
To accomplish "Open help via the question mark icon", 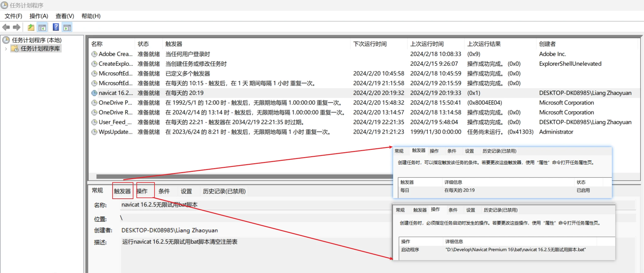I will click(56, 27).
